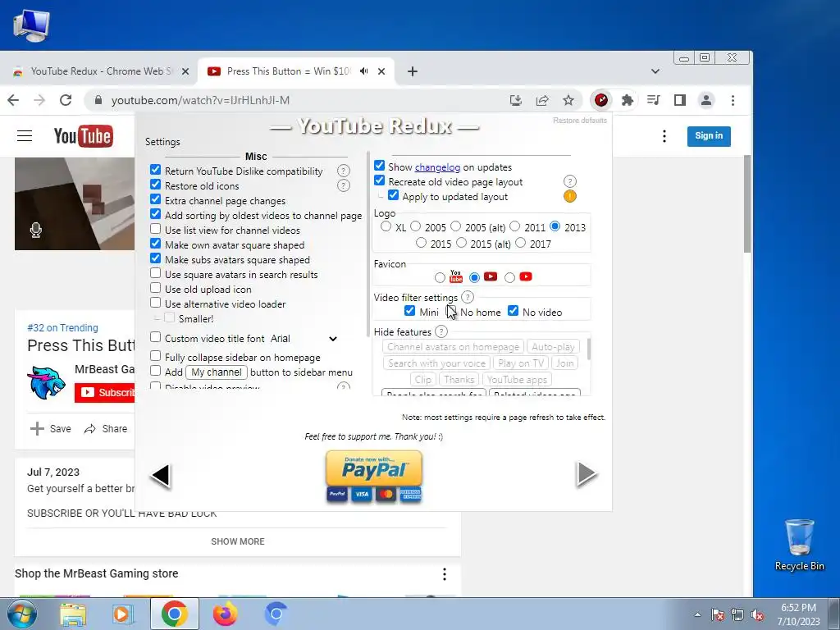Viewport: 840px width, 630px height.
Task: Click the install/download page icon in address bar
Action: pos(515,100)
